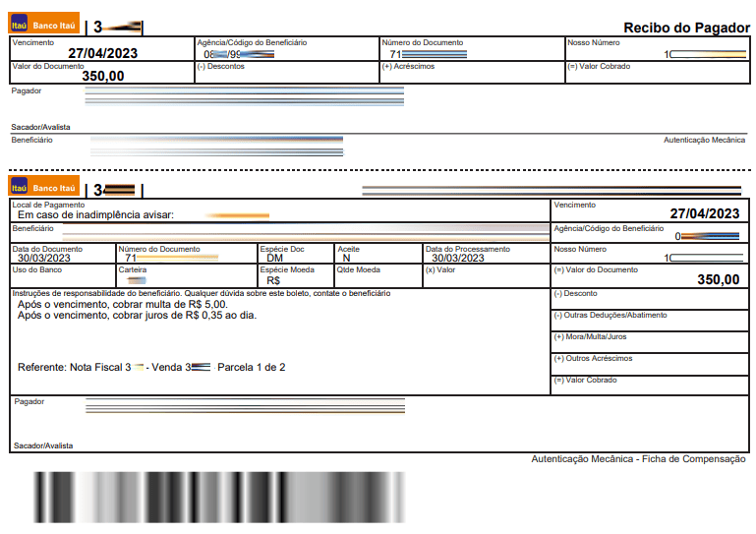Screen dimensions: 756x534
Task: Select the (+) Outros Acréscimos field
Action: pyautogui.click(x=650, y=364)
